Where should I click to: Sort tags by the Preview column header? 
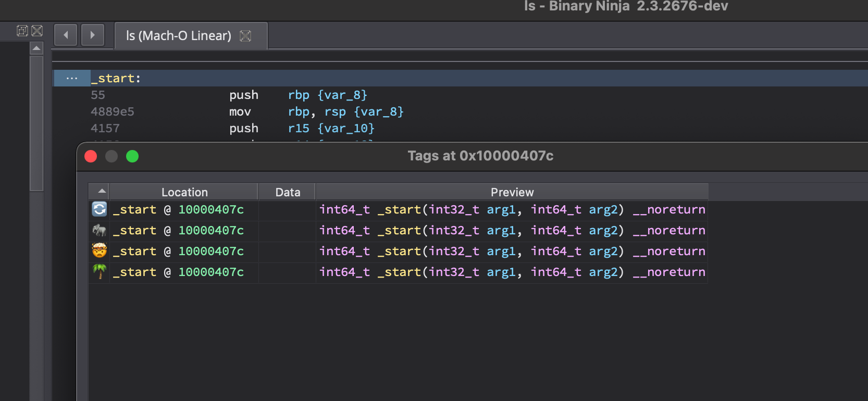[x=512, y=192]
